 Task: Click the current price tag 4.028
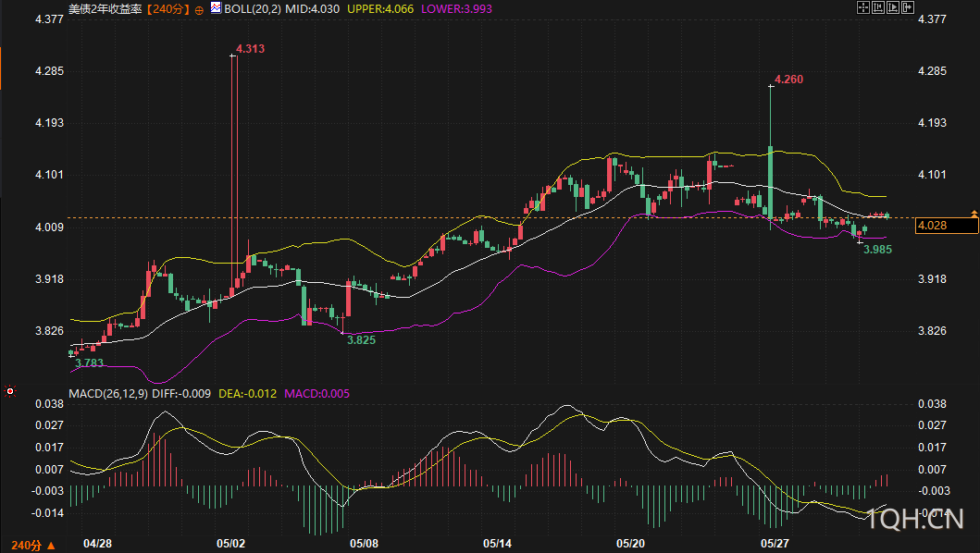(947, 226)
